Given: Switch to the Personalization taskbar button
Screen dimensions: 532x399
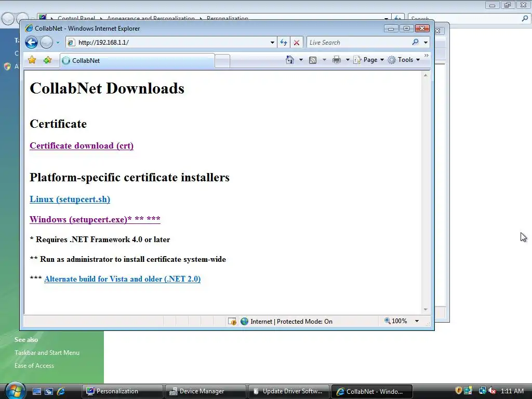Looking at the screenshot, I should (x=123, y=391).
